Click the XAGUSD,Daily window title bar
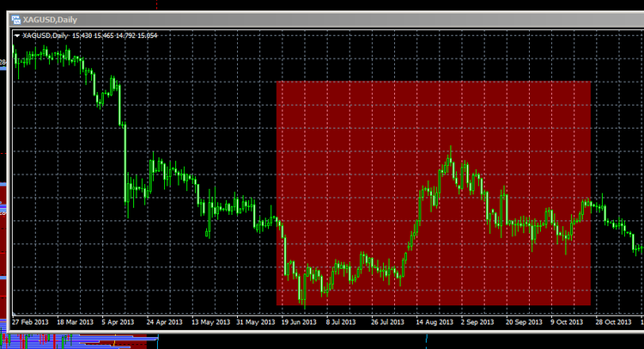644x349 pixels. (x=326, y=20)
